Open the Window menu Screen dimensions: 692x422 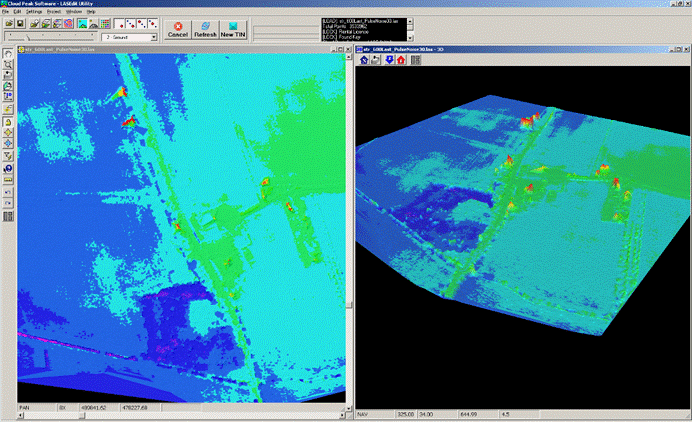pyautogui.click(x=74, y=11)
